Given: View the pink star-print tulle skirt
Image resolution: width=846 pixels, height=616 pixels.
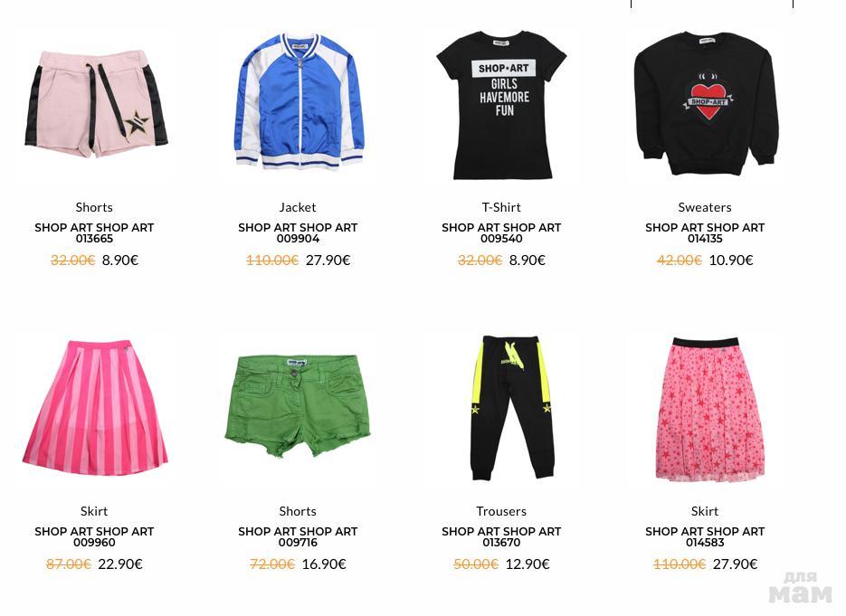Looking at the screenshot, I should click(705, 409).
